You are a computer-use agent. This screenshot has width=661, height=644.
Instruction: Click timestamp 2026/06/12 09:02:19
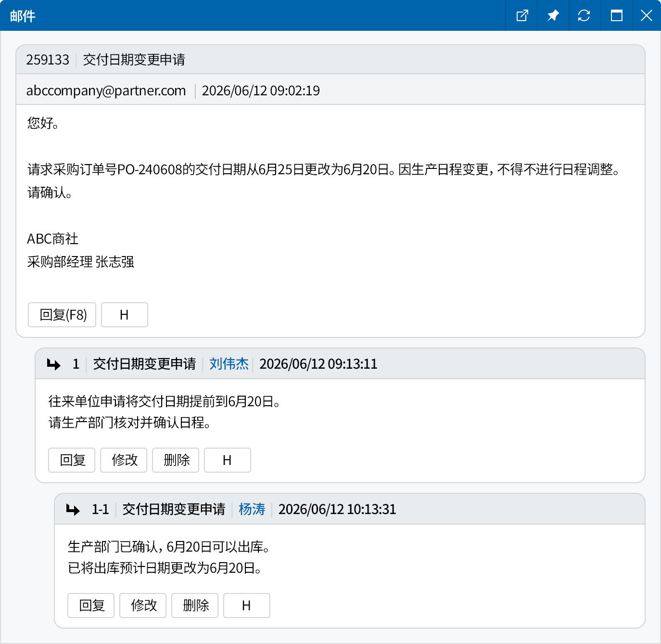click(x=261, y=90)
